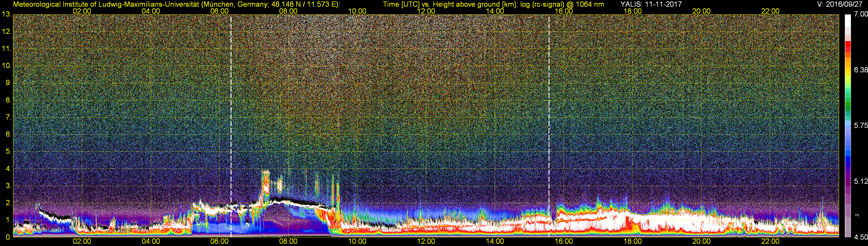Click the 10:00 label on the top time axis

(x=357, y=11)
